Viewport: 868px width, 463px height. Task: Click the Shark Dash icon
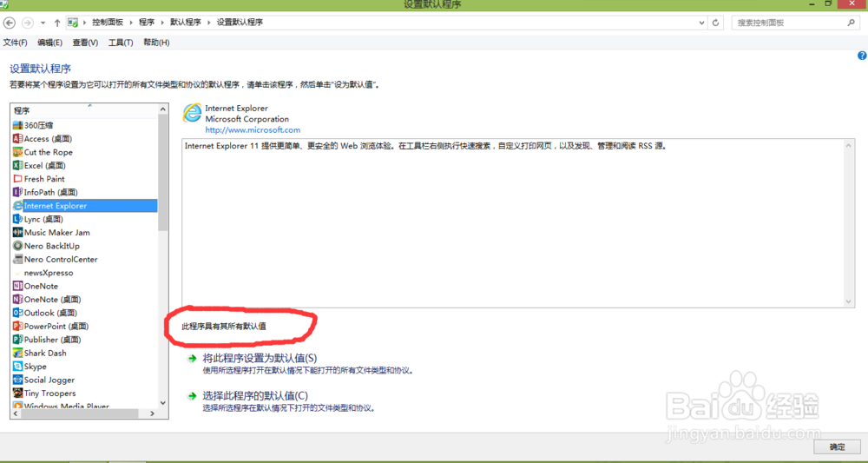click(17, 353)
